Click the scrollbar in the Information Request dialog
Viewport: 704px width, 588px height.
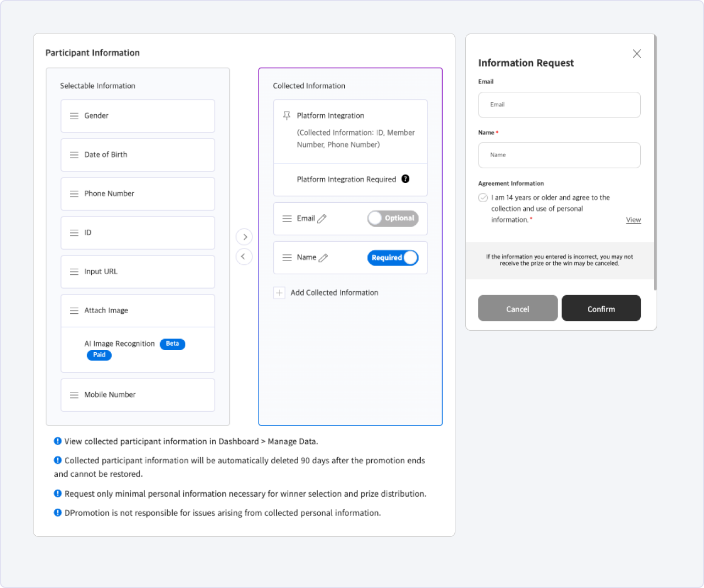[x=654, y=165]
